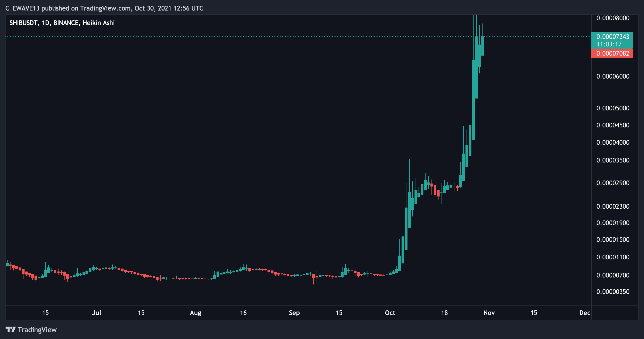Click the countdown timer 11:03:17
This screenshot has height=339, width=644.
[x=609, y=44]
